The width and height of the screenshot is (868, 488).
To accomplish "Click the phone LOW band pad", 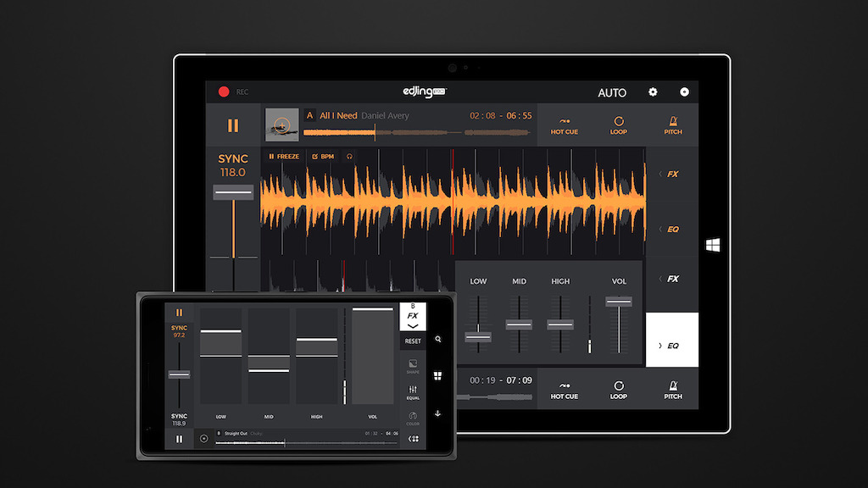I will (x=220, y=357).
